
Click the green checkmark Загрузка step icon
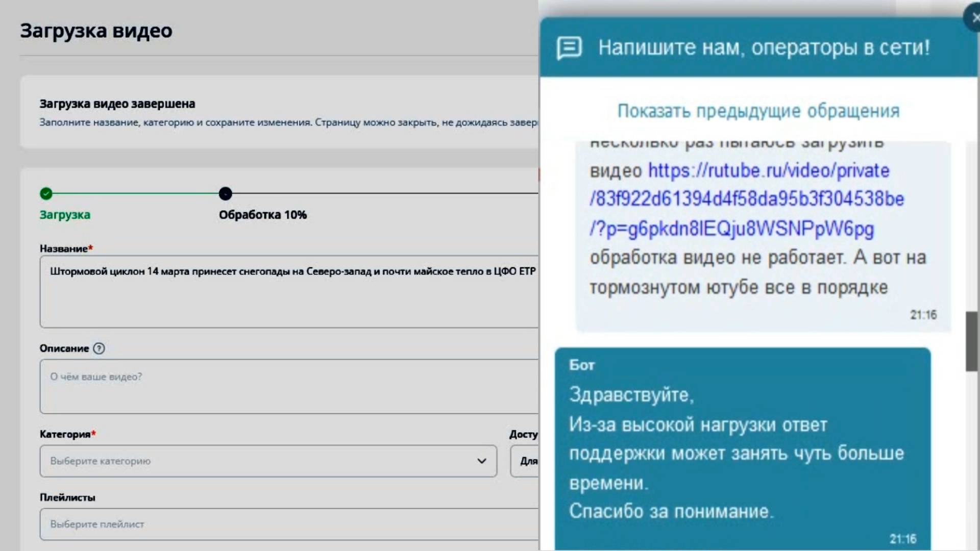tap(46, 194)
